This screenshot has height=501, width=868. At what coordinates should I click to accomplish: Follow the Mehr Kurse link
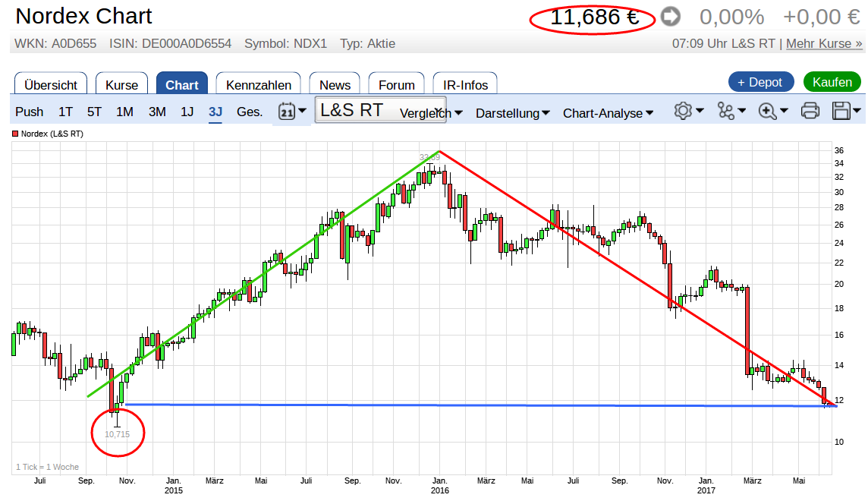(824, 43)
